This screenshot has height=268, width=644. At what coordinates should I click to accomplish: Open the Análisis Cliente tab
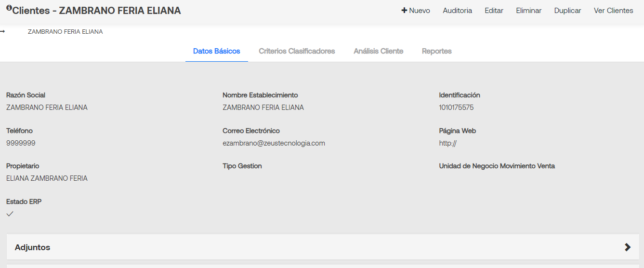(379, 51)
